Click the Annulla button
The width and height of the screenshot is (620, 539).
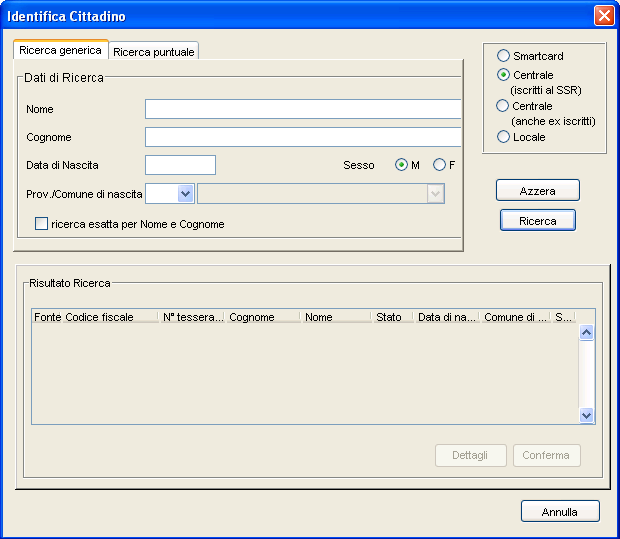(560, 512)
